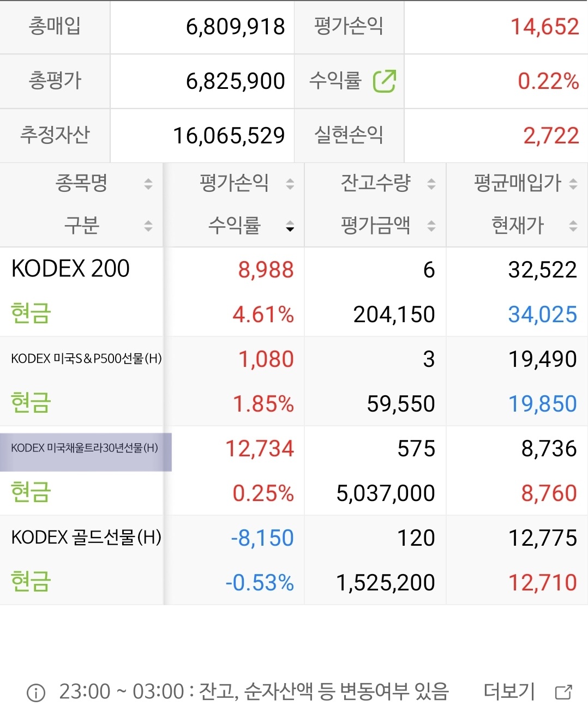
Task: Sort by 구분 column arrows
Action: (x=148, y=226)
